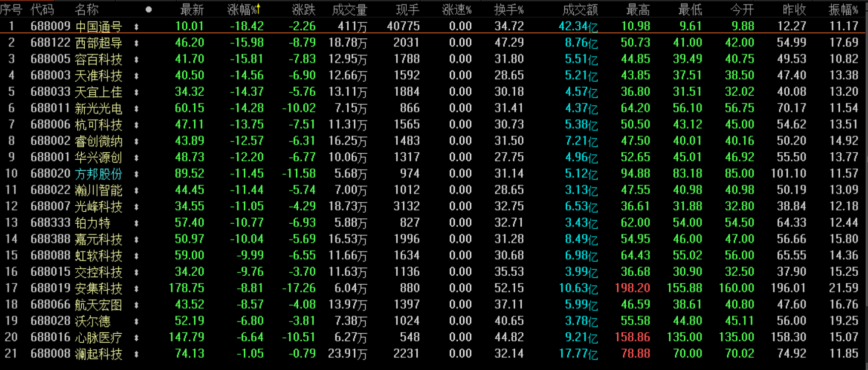
Task: Sort by the 涨跌 column header
Action: [304, 9]
